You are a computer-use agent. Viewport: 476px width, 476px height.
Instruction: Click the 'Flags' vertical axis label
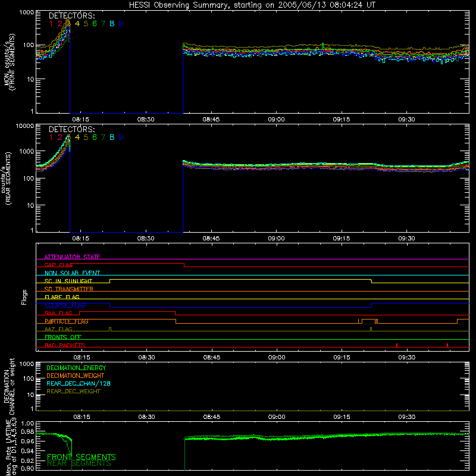[24, 297]
